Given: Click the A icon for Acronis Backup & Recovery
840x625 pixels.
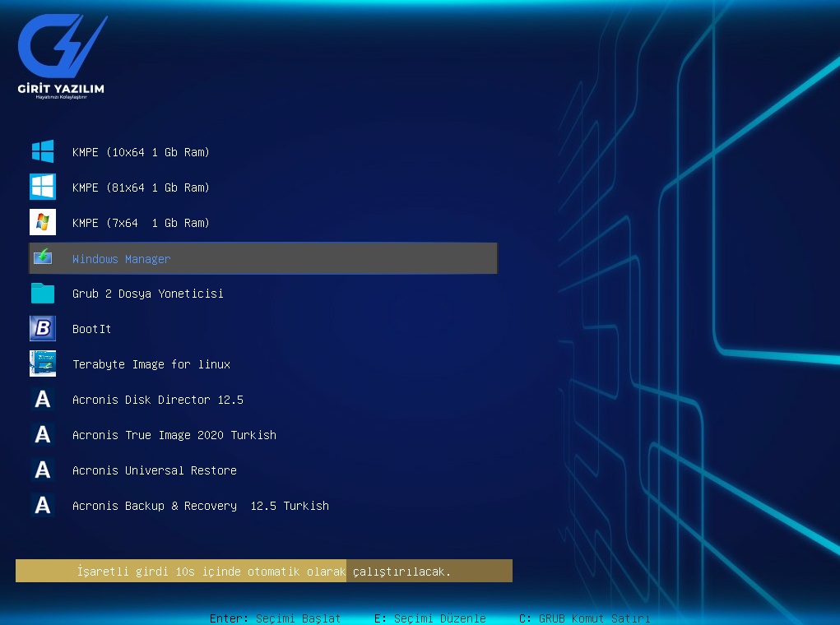Looking at the screenshot, I should (43, 506).
